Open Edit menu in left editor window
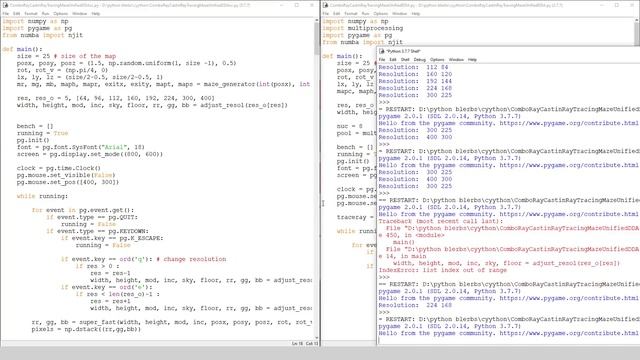640x360 pixels. (17, 13)
